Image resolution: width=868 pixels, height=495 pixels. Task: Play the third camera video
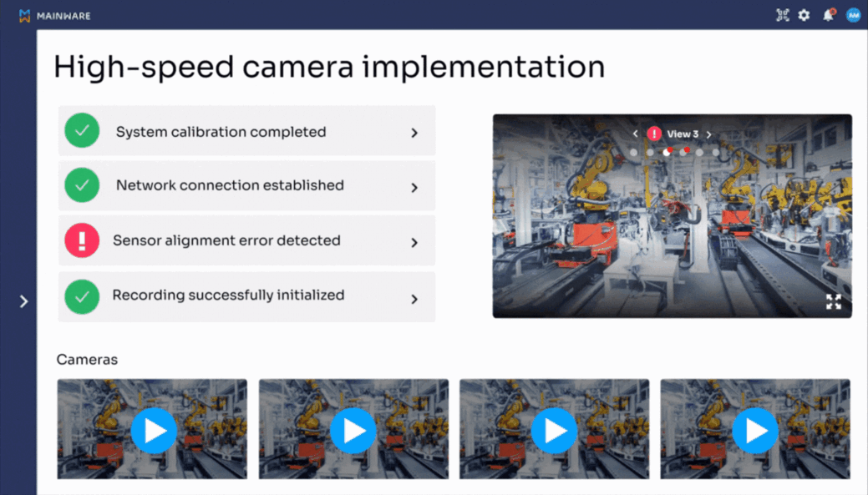pyautogui.click(x=554, y=431)
